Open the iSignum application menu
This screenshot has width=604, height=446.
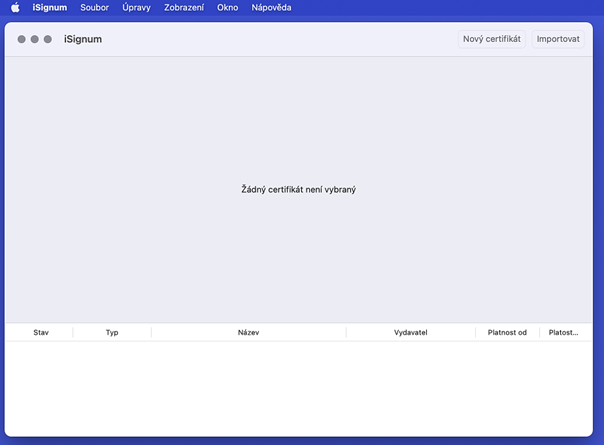50,7
